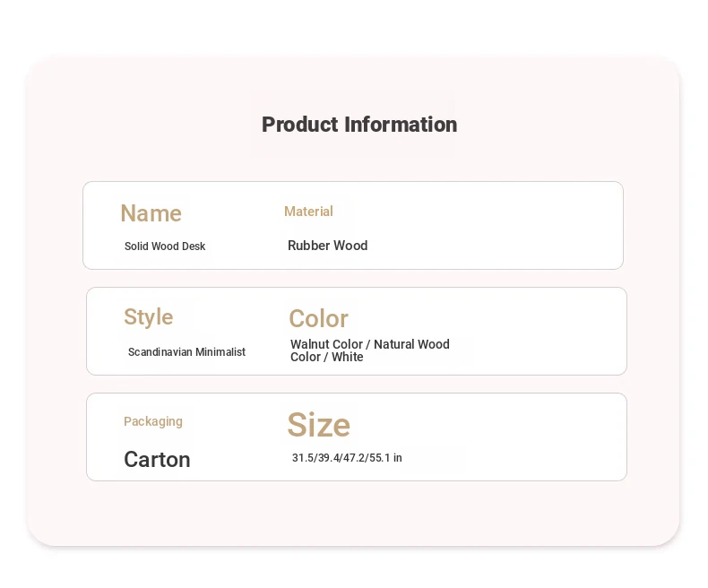Select the Material label
The width and height of the screenshot is (708, 588).
[308, 212]
